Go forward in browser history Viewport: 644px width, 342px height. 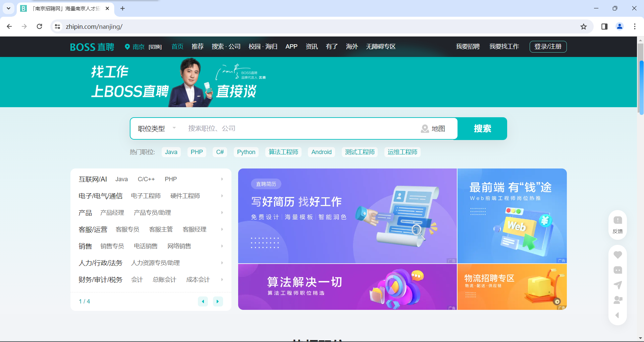pos(24,26)
